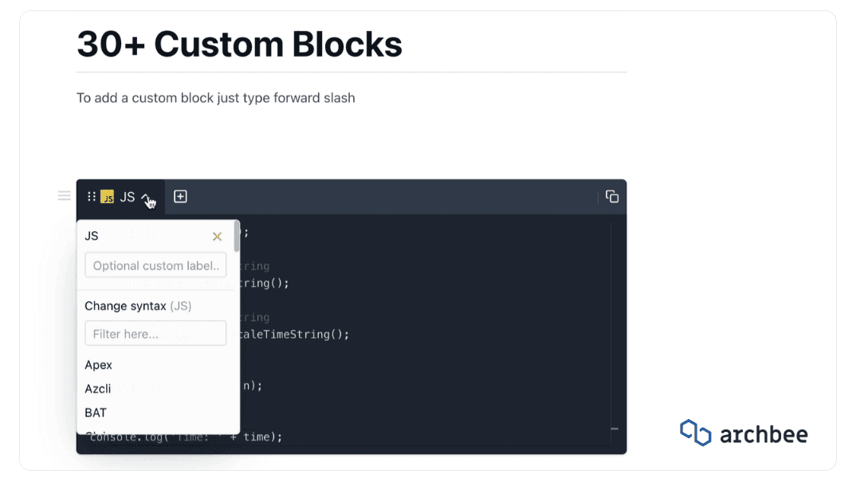Image resolution: width=868 pixels, height=494 pixels.
Task: Close the JS popup with the X icon
Action: 217,236
